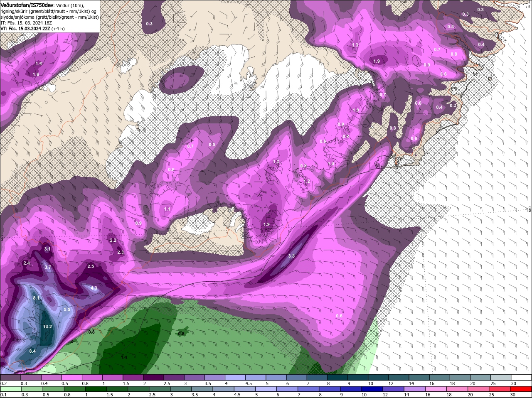Click the Veðurstofan/IS750dev title text

(27, 5)
